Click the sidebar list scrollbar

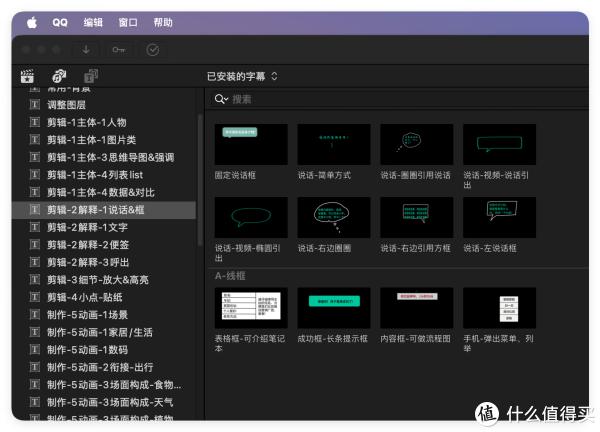[200, 180]
